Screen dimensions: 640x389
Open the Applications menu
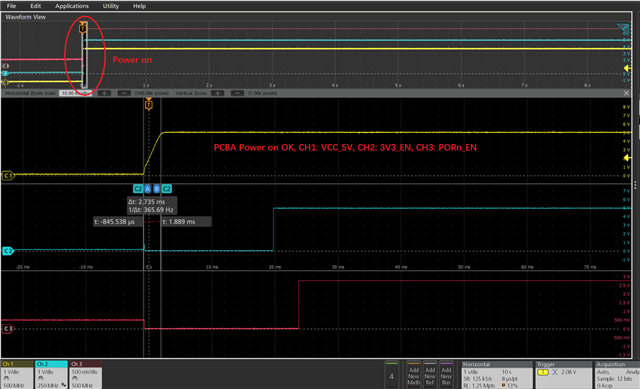click(72, 6)
